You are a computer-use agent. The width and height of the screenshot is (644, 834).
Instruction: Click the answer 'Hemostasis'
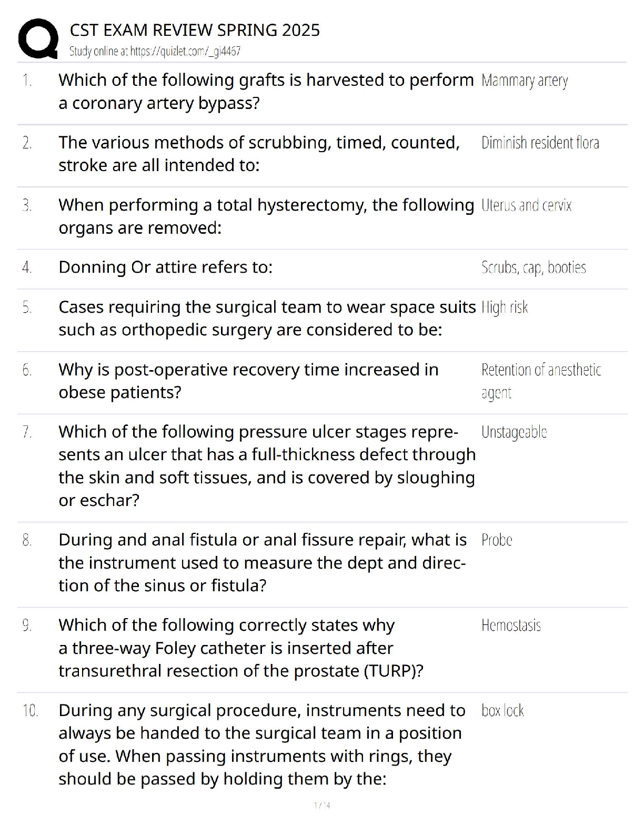[x=511, y=625]
